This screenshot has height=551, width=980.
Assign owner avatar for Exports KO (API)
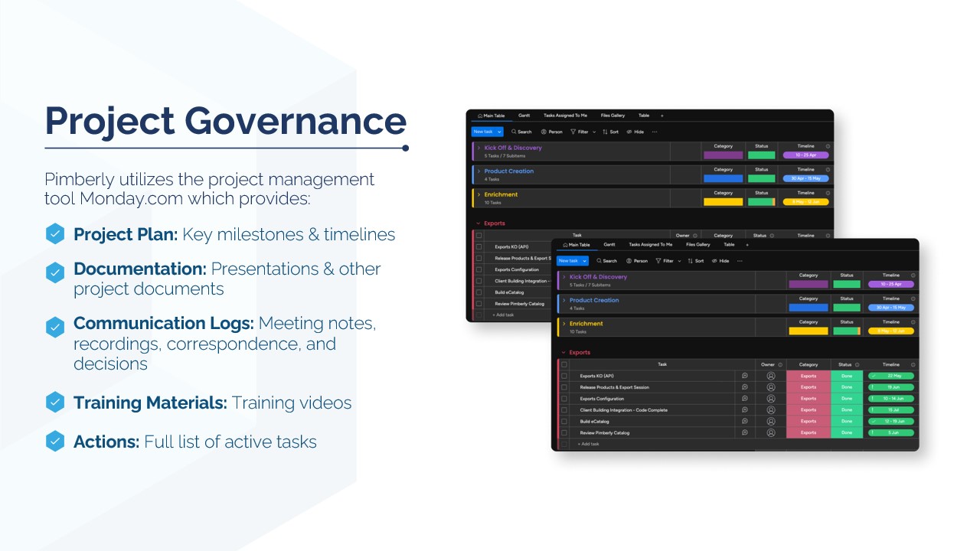click(x=771, y=376)
